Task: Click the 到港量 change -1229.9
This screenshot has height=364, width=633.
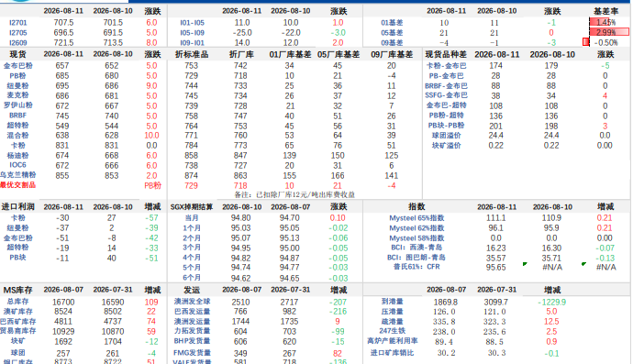Action: click(551, 302)
